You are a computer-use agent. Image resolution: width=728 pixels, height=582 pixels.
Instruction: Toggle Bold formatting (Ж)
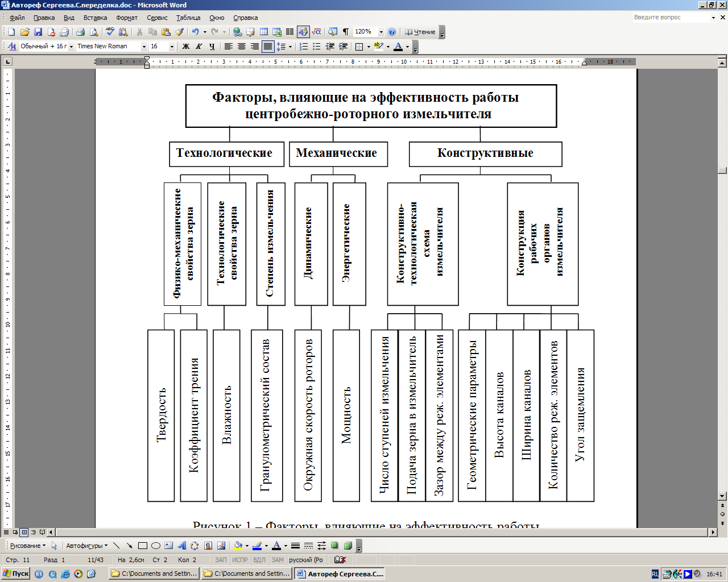click(186, 47)
